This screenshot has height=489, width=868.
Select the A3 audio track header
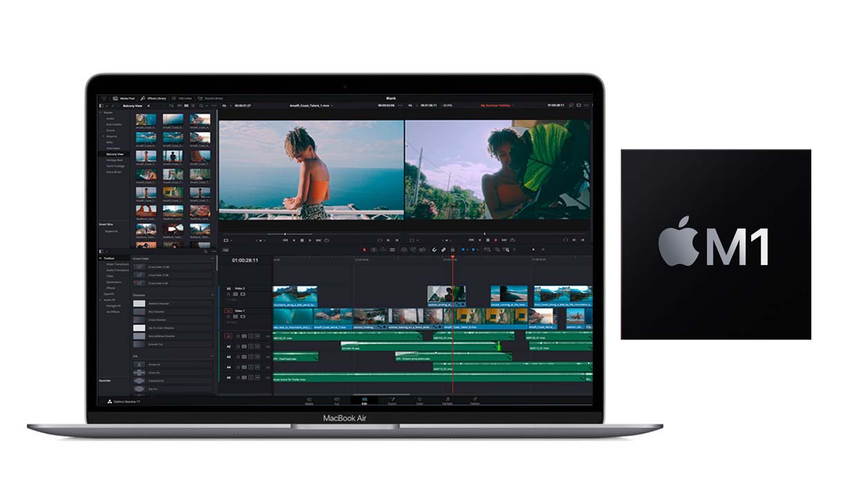[x=246, y=357]
